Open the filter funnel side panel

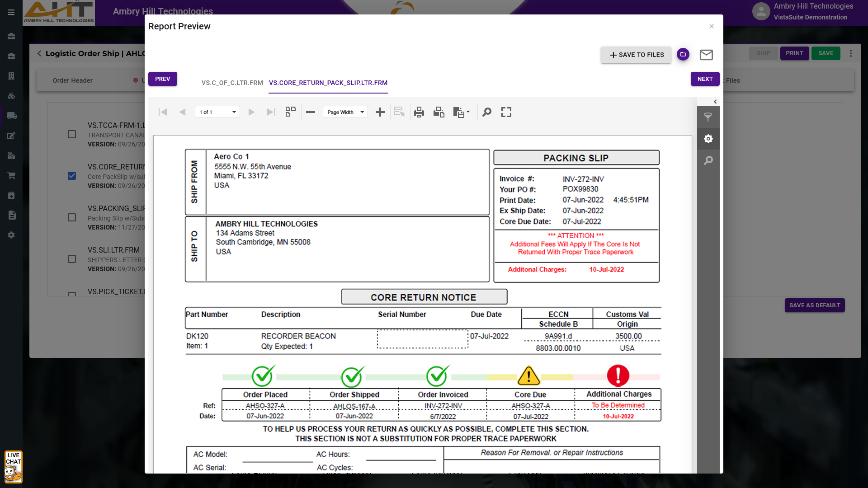pyautogui.click(x=708, y=117)
